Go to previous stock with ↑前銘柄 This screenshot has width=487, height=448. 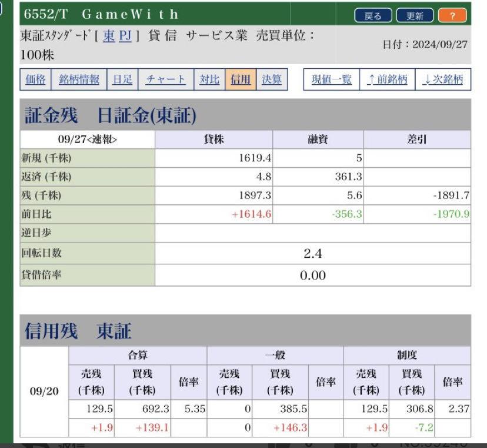387,80
